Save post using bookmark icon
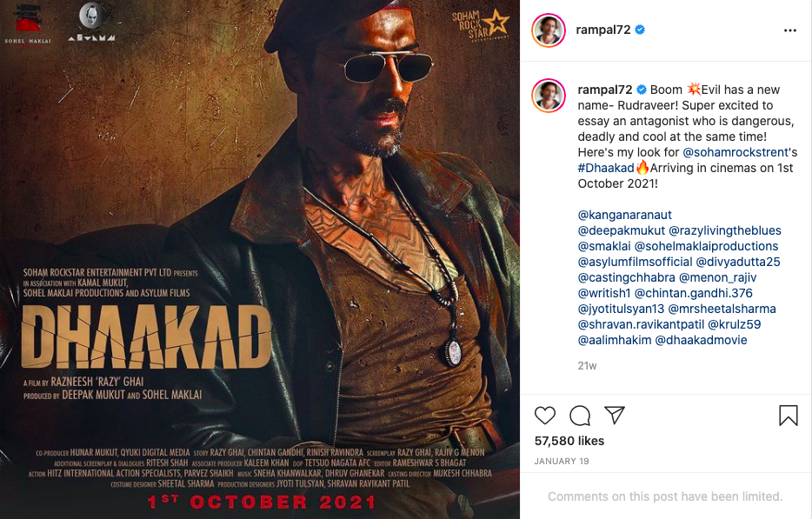This screenshot has width=812, height=519. (789, 416)
